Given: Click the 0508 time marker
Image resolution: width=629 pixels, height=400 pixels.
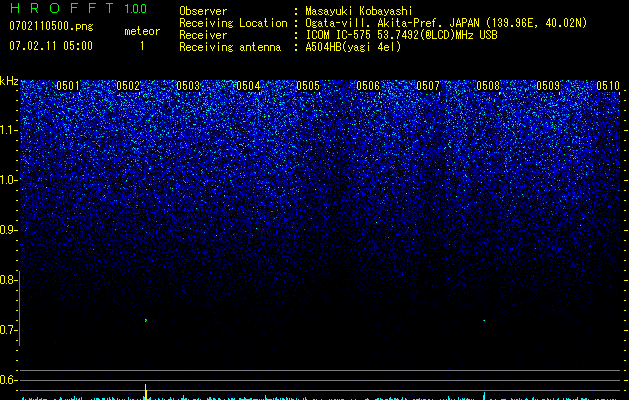Looking at the screenshot, I should click(x=488, y=86).
